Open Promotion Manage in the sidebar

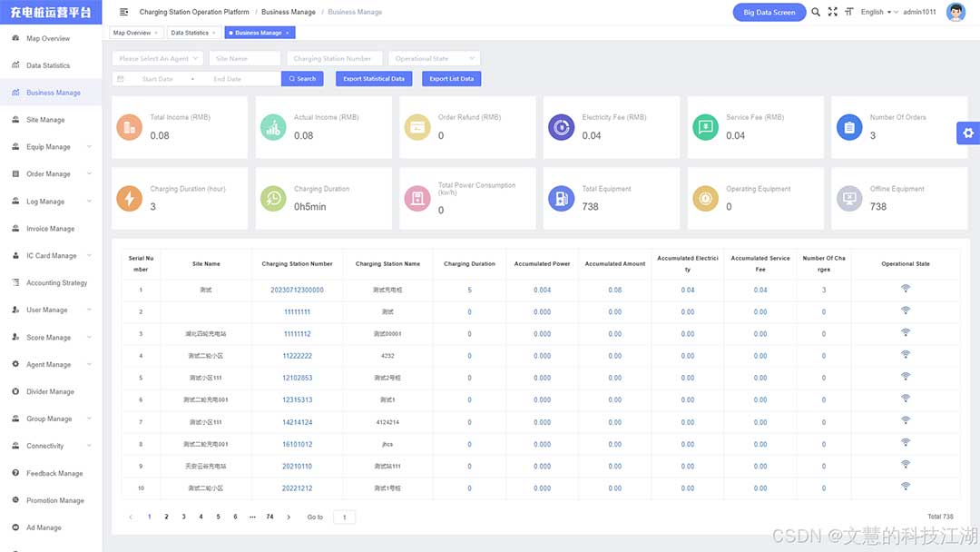coord(51,501)
